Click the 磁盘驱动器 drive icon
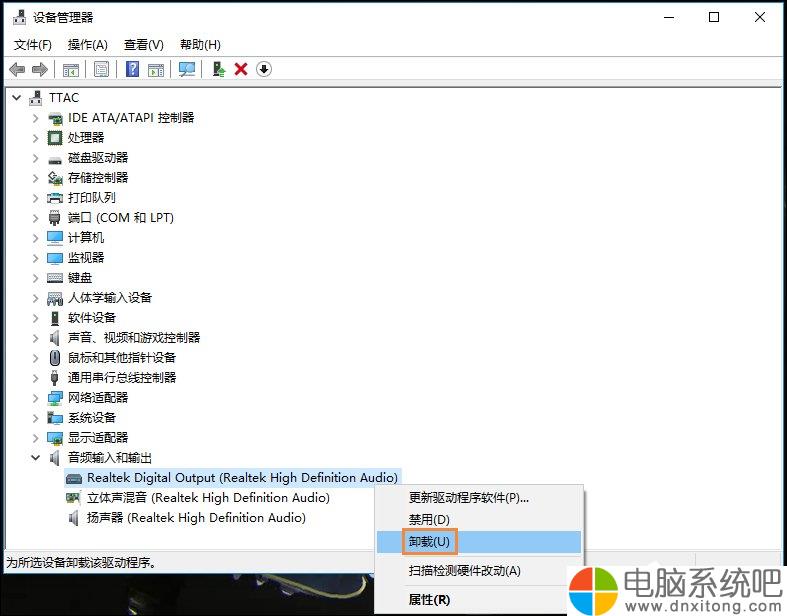Viewport: 787px width, 616px height. click(55, 160)
